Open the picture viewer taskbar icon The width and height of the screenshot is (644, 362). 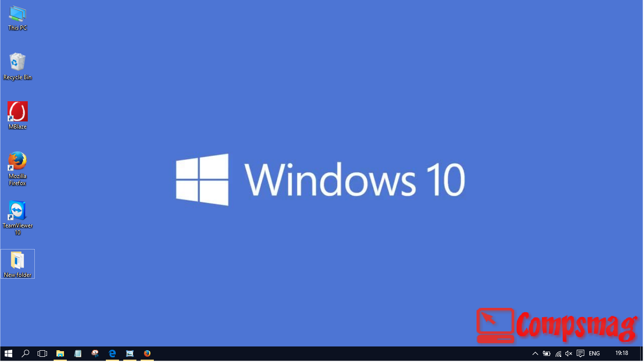coord(130,354)
